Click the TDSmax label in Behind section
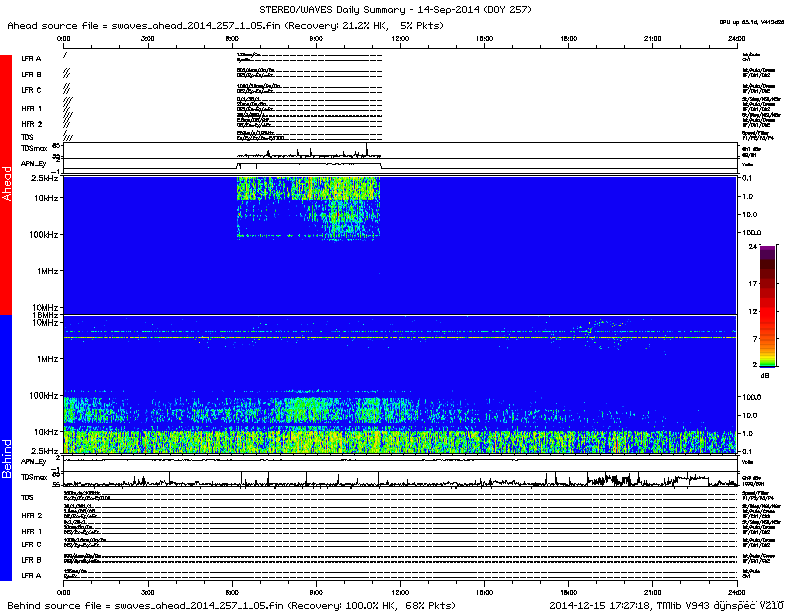Image resolution: width=792 pixels, height=612 pixels. [x=34, y=477]
